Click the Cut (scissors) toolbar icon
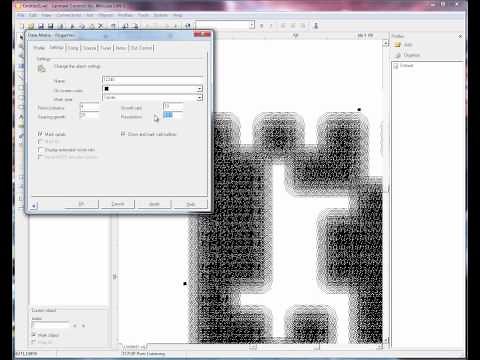The height and width of the screenshot is (360, 480). [101, 26]
